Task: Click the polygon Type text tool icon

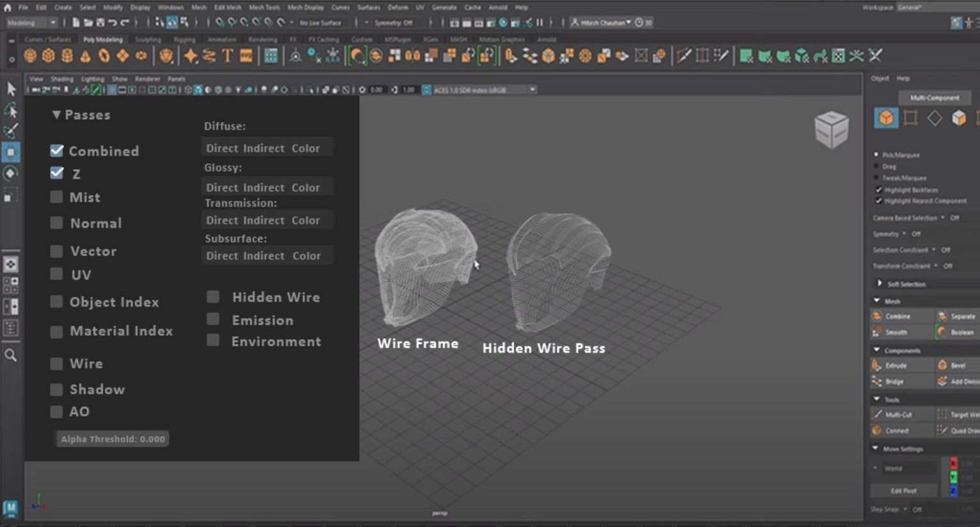Action: click(227, 56)
